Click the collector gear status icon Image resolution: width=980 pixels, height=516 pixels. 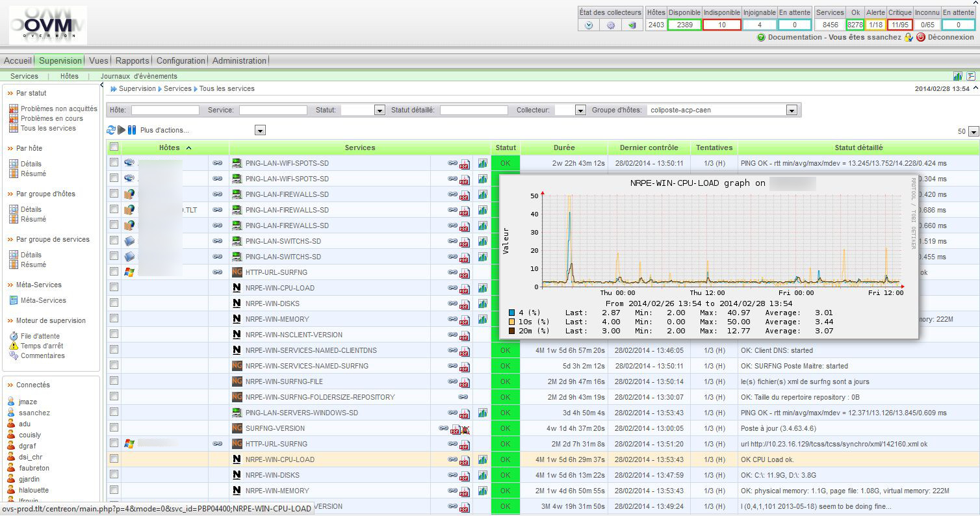point(610,25)
